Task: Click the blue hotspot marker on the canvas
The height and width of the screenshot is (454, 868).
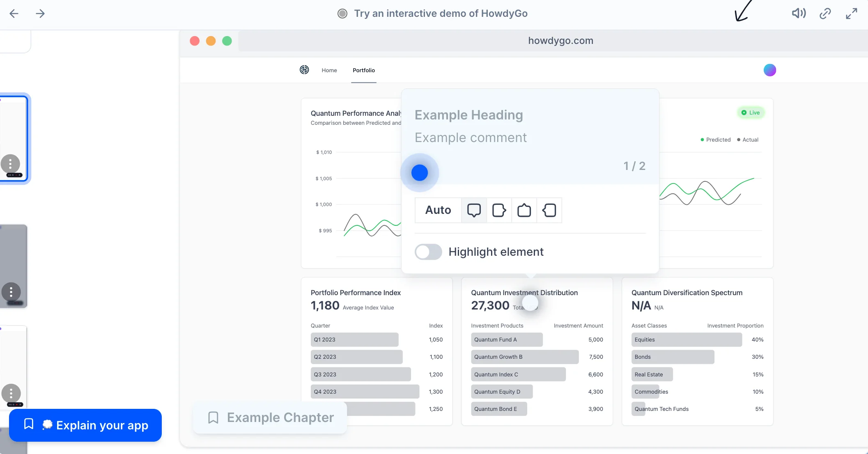Action: point(419,172)
